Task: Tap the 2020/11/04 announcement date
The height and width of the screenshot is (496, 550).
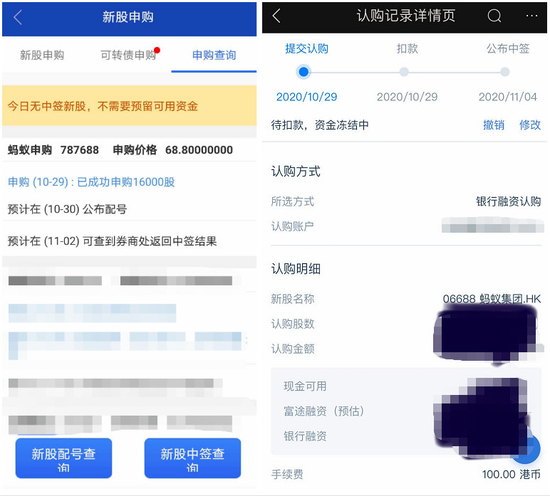Action: (x=508, y=97)
